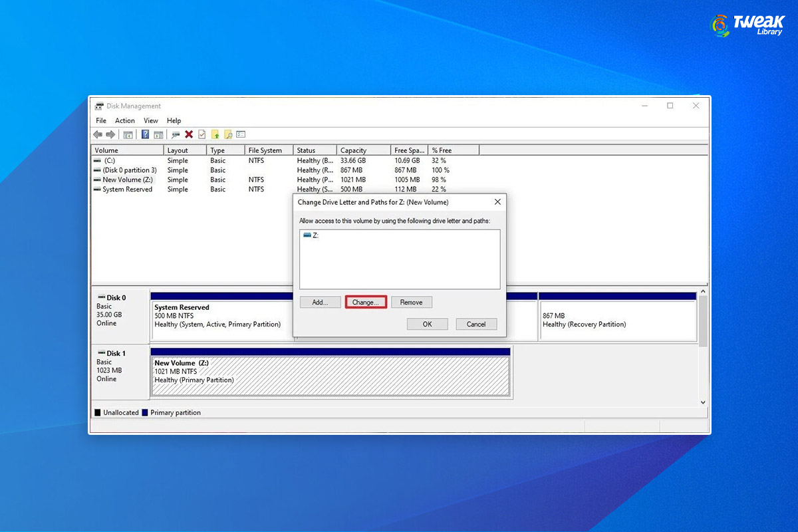This screenshot has width=798, height=532.
Task: Select the System Reserved partition block
Action: coord(213,316)
